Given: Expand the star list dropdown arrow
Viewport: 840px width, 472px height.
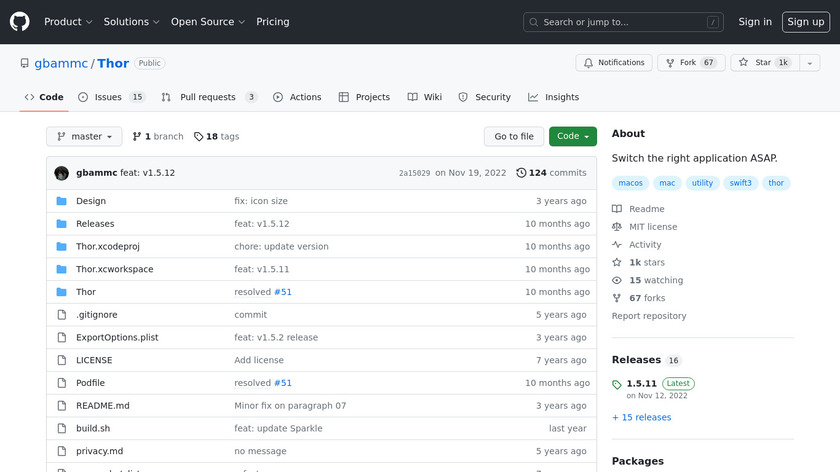Looking at the screenshot, I should [807, 62].
